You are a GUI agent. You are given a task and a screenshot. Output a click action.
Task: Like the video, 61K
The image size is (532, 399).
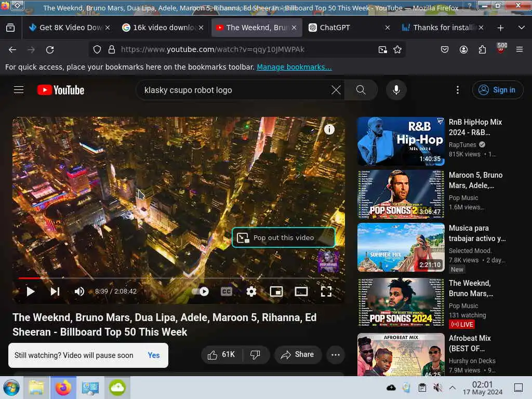point(221,354)
